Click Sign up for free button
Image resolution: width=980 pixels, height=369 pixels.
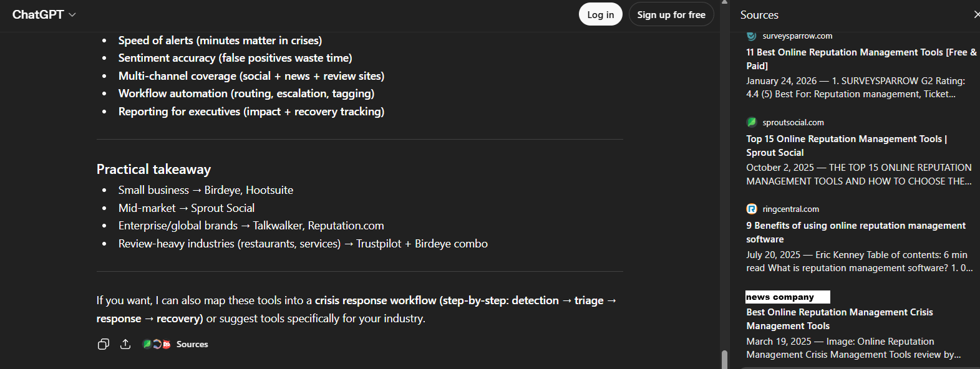tap(671, 14)
